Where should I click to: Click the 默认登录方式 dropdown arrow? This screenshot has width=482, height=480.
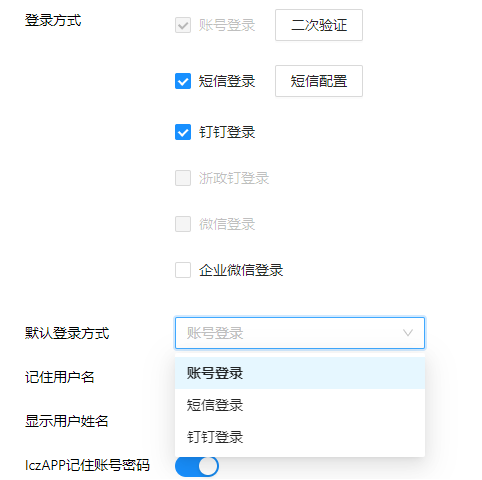408,333
